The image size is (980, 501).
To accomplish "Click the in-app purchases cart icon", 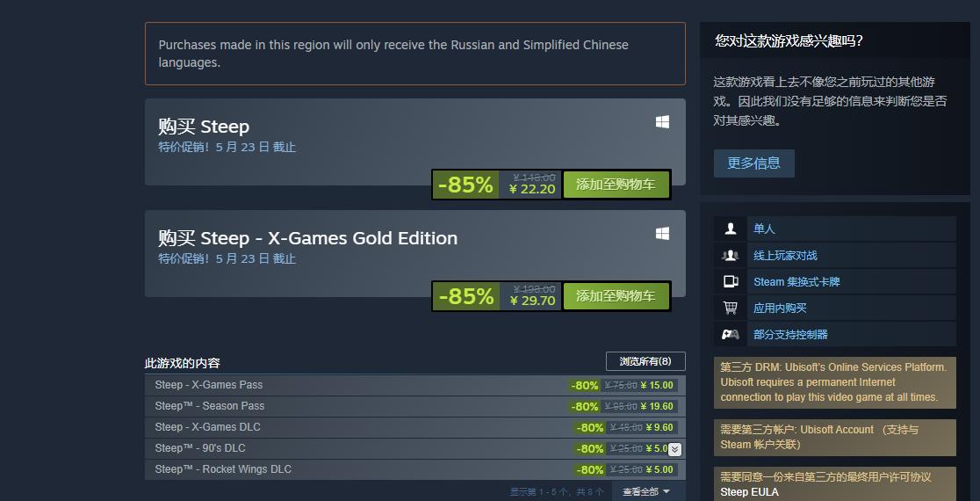I will coord(730,308).
